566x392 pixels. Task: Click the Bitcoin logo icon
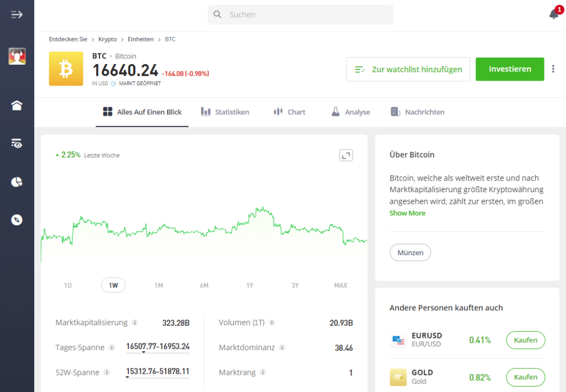coord(66,68)
